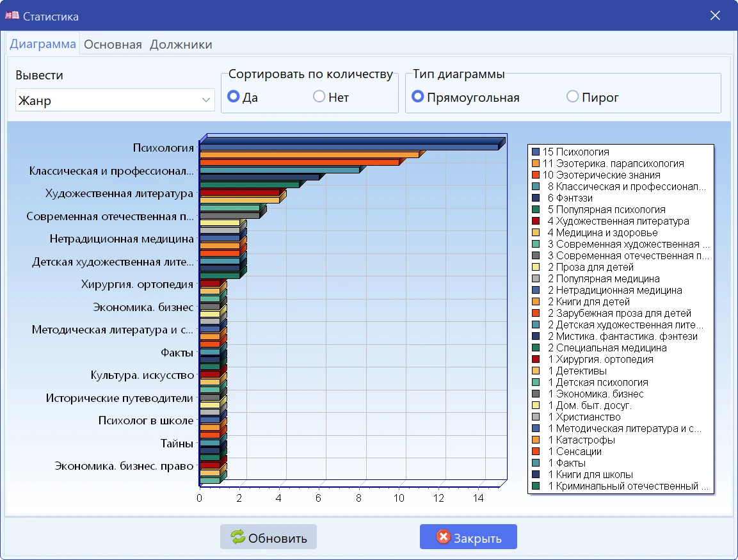Click the Христианство legend color swatch
Image resolution: width=738 pixels, height=560 pixels.
pyautogui.click(x=536, y=417)
